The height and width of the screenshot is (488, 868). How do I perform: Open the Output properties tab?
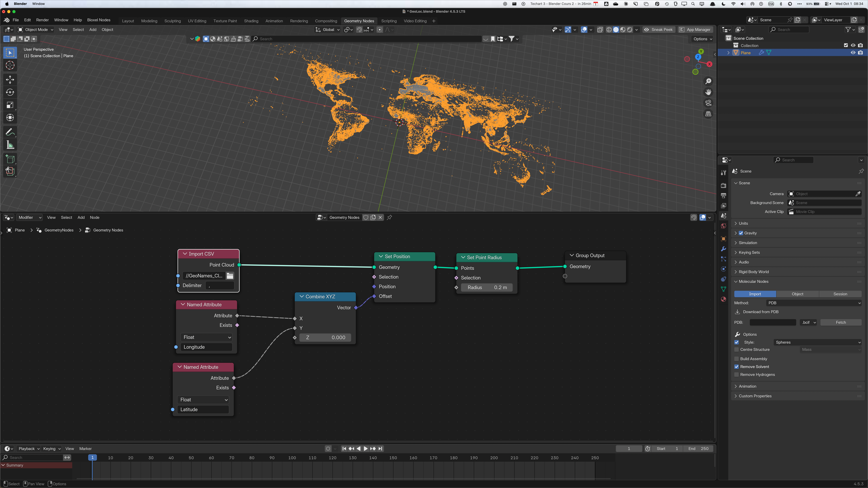(723, 196)
